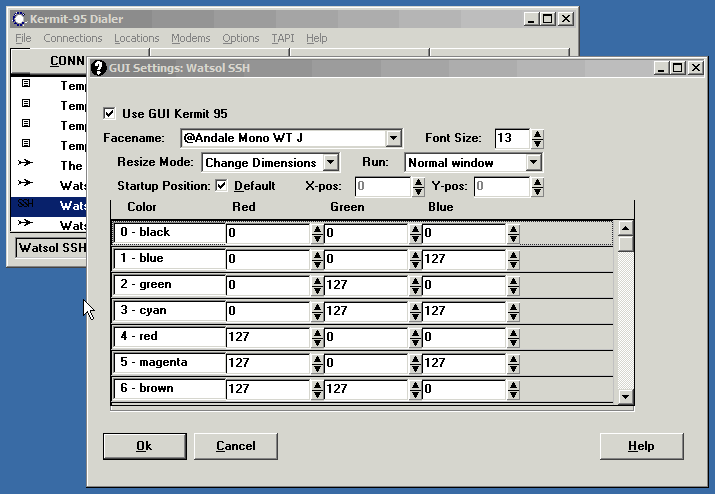
Task: Click the Watsol SSH status field in Dialer
Action: [52, 248]
